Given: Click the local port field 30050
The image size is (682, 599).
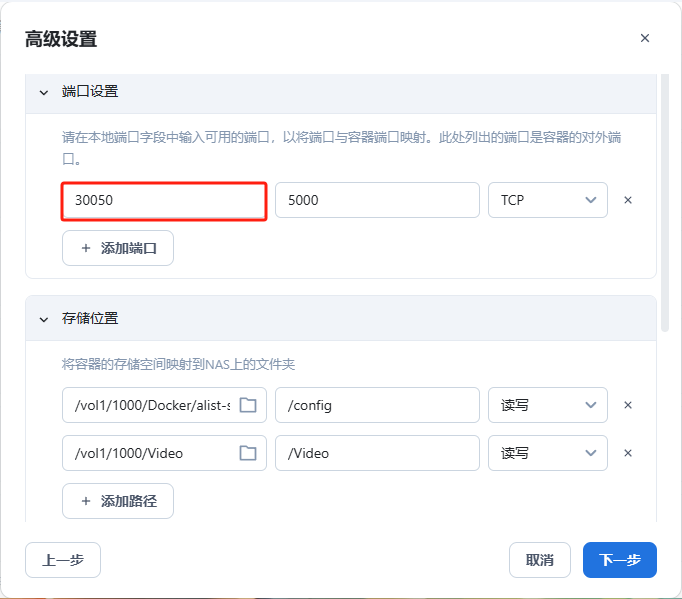Looking at the screenshot, I should 164,201.
